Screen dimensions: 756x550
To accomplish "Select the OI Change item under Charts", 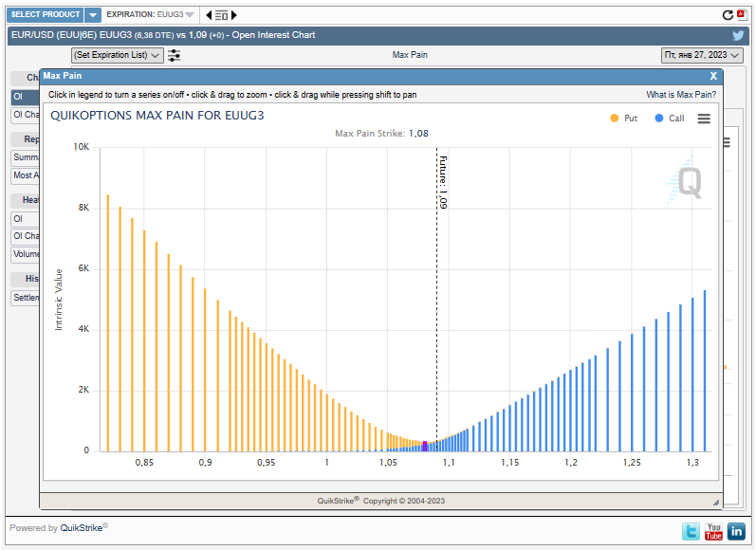I will (25, 115).
